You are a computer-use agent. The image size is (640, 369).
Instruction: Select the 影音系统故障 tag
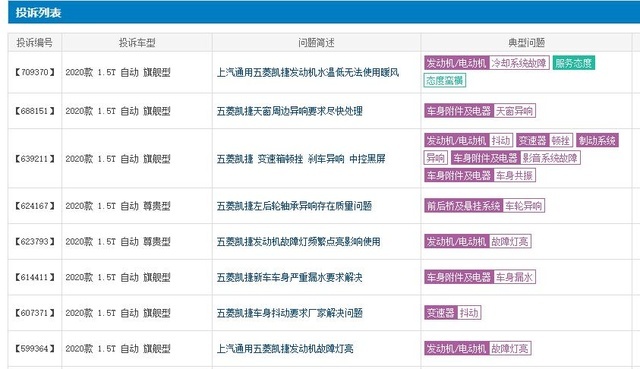[550, 158]
